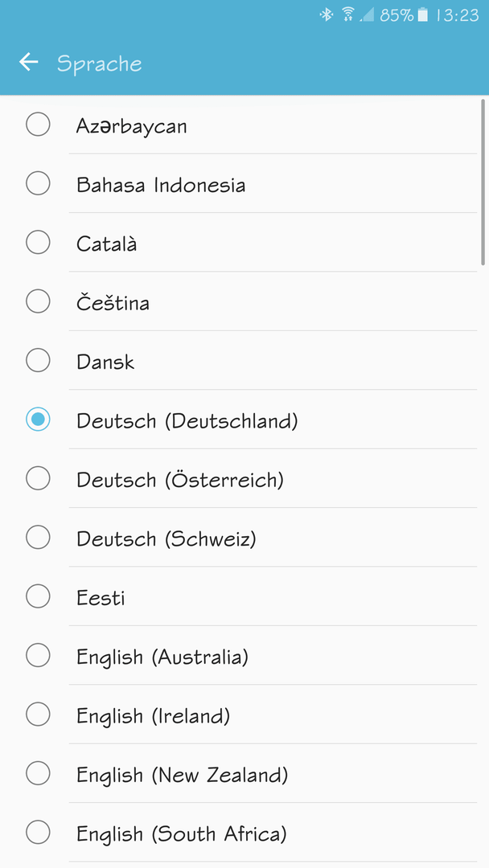Screen dimensions: 489x868
Task: Click the vertical scrollbar thumb
Action: click(484, 182)
